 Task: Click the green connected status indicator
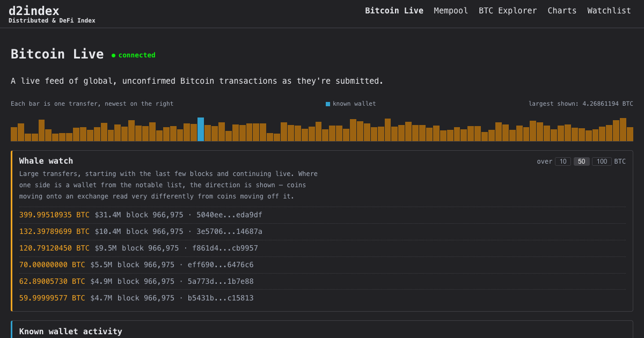(134, 55)
